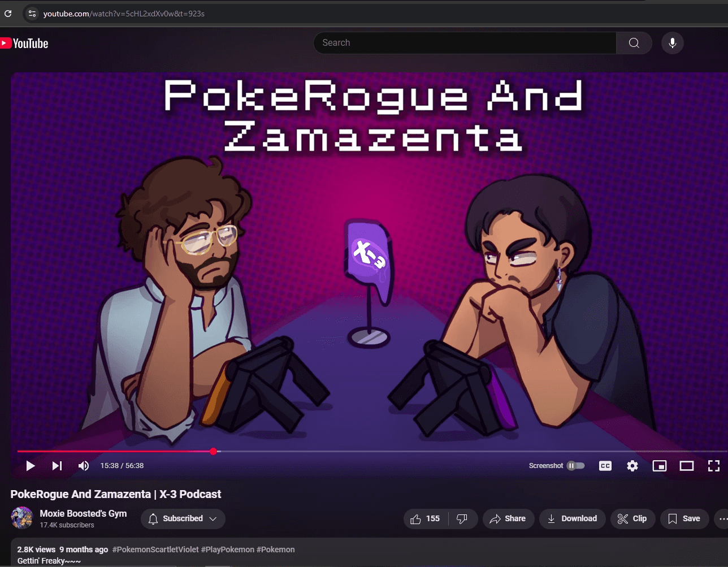Switch to miniplayer mode
The width and height of the screenshot is (728, 567).
point(660,466)
